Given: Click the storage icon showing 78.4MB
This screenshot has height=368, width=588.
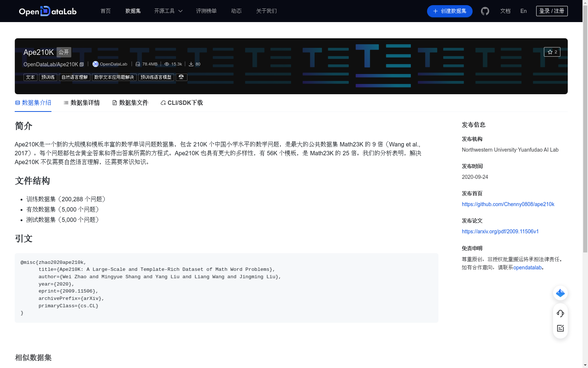Looking at the screenshot, I should tap(137, 64).
